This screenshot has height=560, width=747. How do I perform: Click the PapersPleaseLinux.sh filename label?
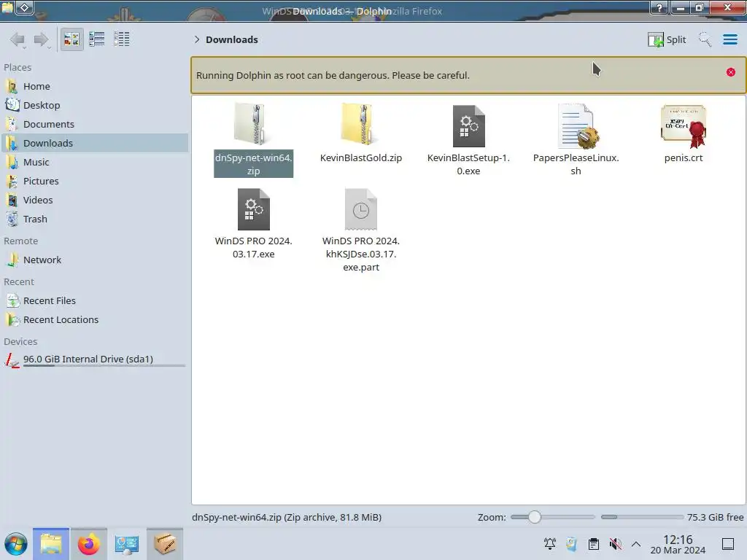click(x=576, y=164)
